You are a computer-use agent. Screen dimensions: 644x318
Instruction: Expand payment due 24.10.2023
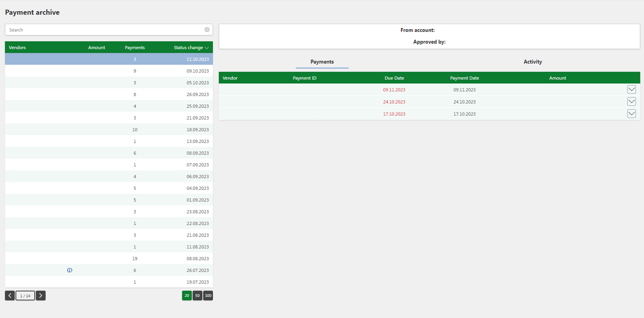(x=631, y=102)
